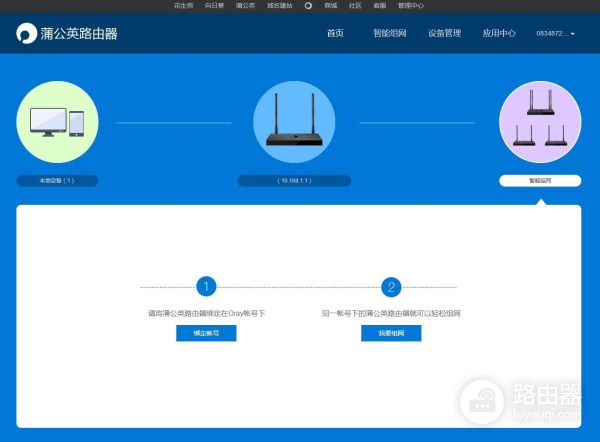Select the 智能组网 multi-router icon
This screenshot has width=600, height=442.
540,122
